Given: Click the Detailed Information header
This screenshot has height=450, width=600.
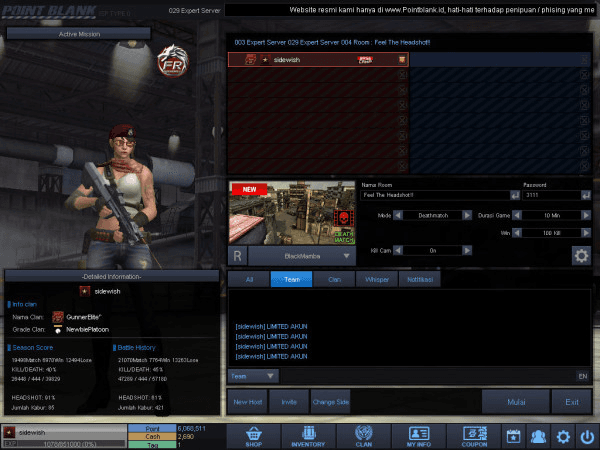Looking at the screenshot, I should point(111,277).
